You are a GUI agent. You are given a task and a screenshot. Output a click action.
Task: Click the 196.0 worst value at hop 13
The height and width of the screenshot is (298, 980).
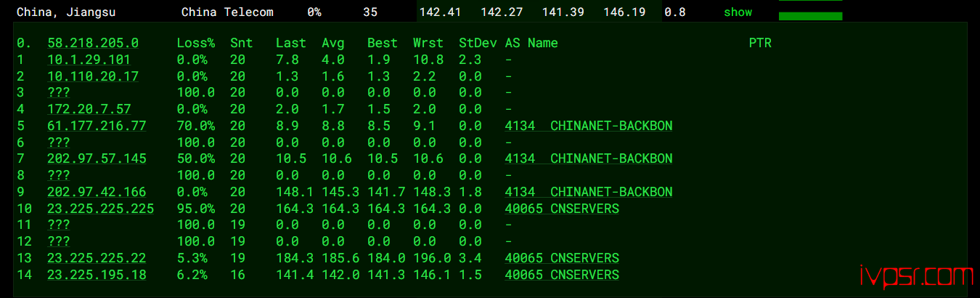click(432, 258)
